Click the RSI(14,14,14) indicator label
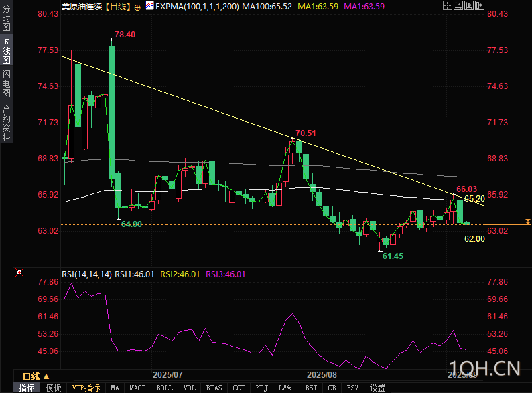 (x=86, y=274)
